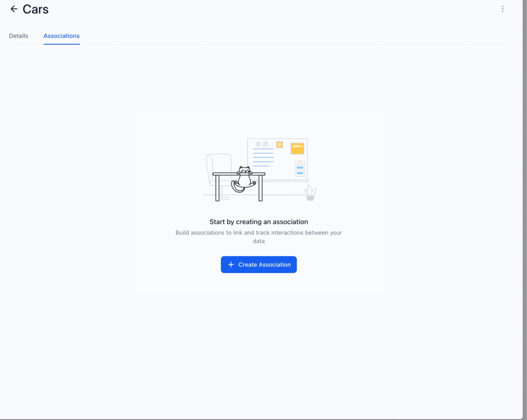Click the plus icon on Create Association
The height and width of the screenshot is (420, 527).
pyautogui.click(x=231, y=265)
